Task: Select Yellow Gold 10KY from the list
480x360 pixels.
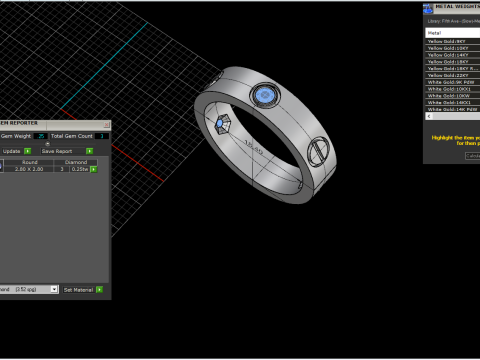Action: (x=452, y=48)
